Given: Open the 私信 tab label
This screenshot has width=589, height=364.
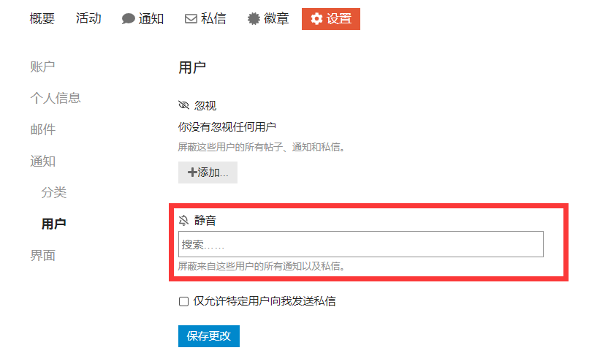Looking at the screenshot, I should pyautogui.click(x=213, y=18).
